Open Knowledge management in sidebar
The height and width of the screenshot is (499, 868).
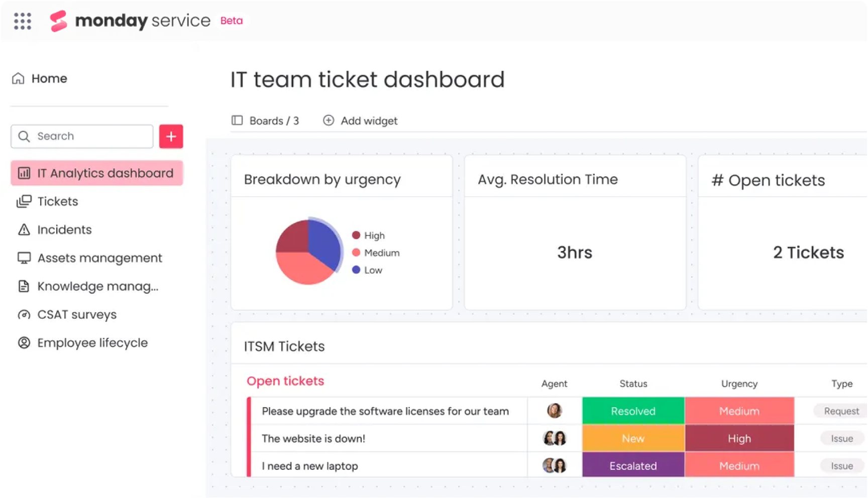pyautogui.click(x=97, y=287)
